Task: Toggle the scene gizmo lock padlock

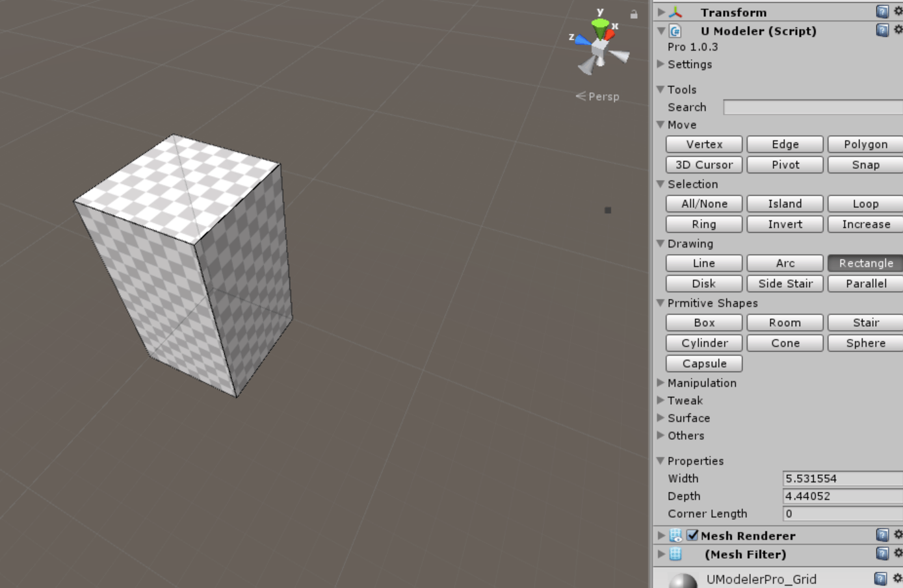Action: click(x=634, y=14)
